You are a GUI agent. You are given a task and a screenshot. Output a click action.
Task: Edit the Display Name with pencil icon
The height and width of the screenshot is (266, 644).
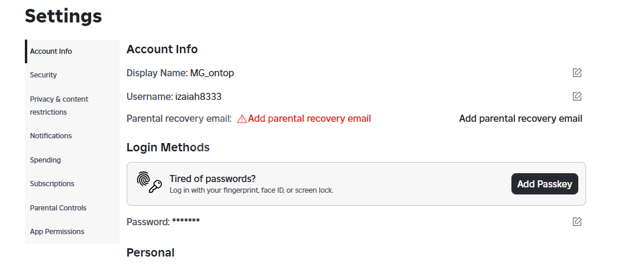[x=577, y=73]
